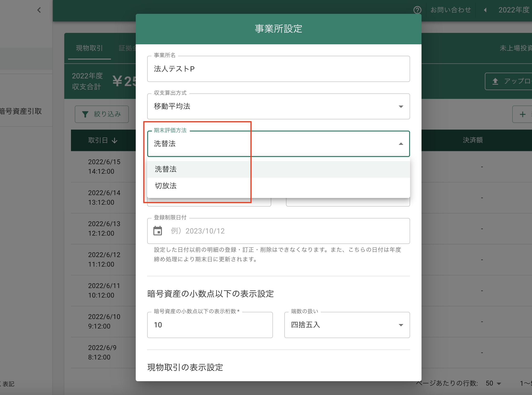The image size is (532, 395).
Task: Sort by 取引日 arrow icon
Action: tap(115, 140)
